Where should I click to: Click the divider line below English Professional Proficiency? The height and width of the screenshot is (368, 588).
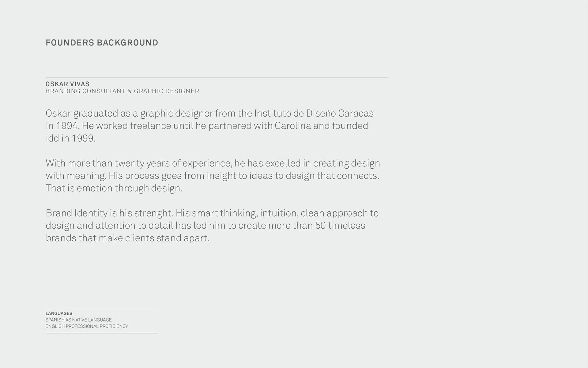click(102, 333)
